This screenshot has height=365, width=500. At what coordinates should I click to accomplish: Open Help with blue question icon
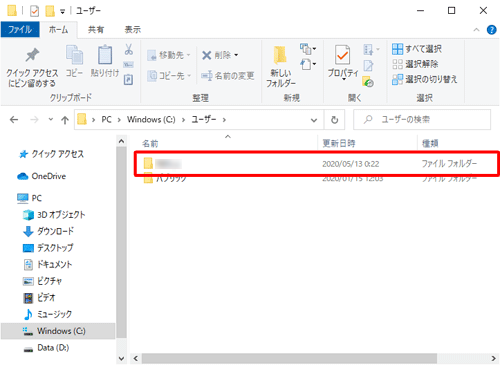(x=491, y=30)
